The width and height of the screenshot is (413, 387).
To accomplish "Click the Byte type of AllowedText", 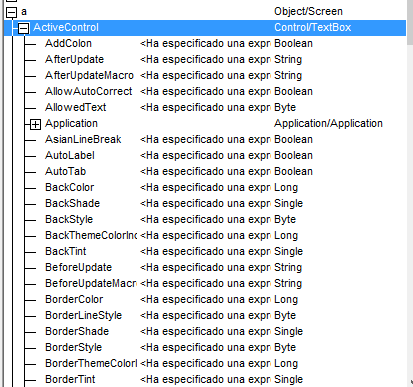I will [x=285, y=108].
